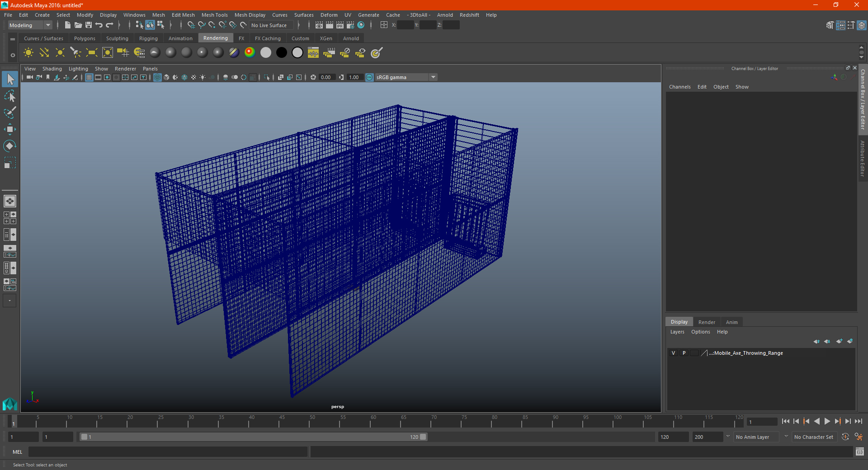Switch to the Render layer tab
Viewport: 868px width, 470px height.
pos(707,322)
